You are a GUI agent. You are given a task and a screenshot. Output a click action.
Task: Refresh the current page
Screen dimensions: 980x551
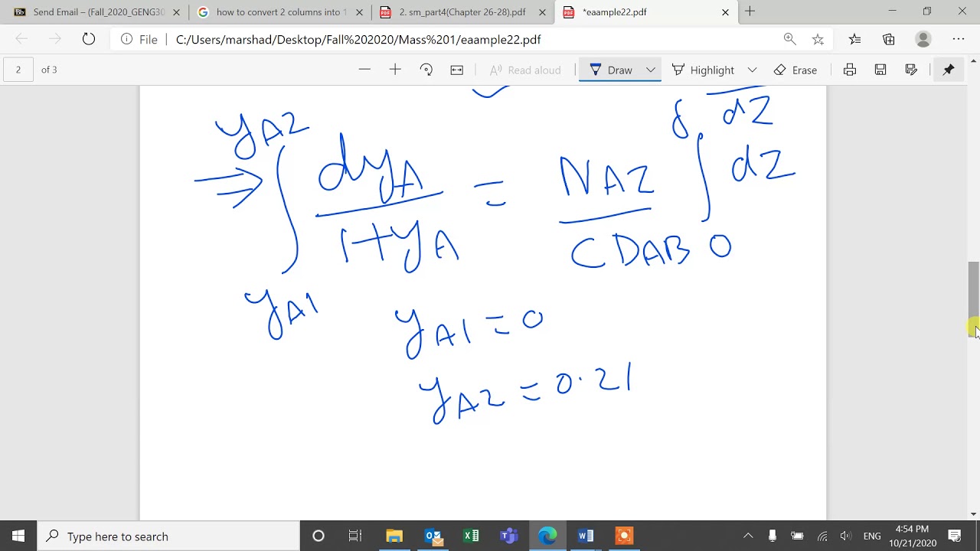(x=89, y=39)
